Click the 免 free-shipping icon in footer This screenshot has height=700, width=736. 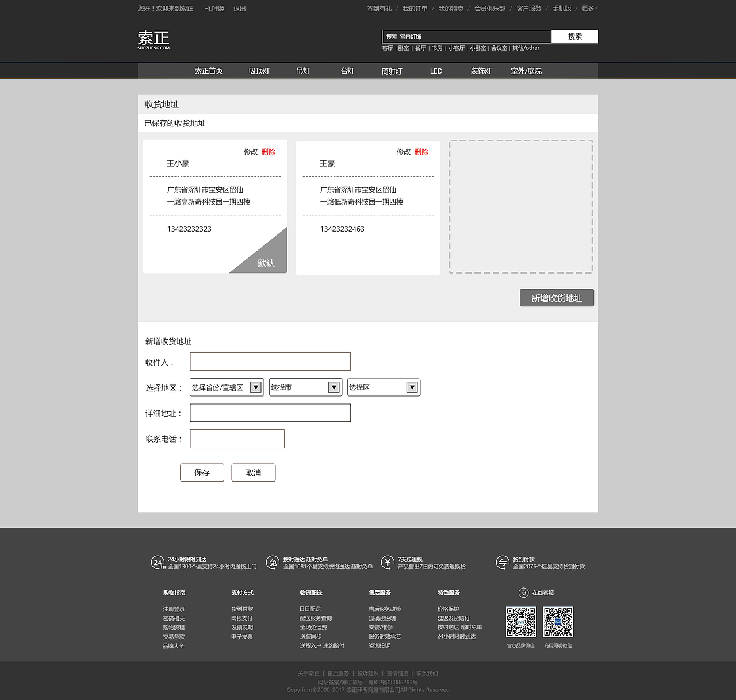[x=273, y=563]
